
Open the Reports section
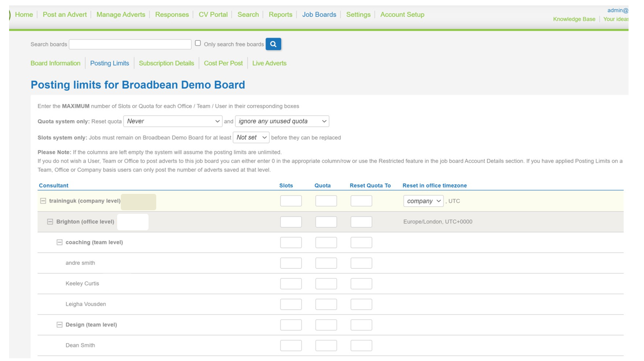point(280,14)
